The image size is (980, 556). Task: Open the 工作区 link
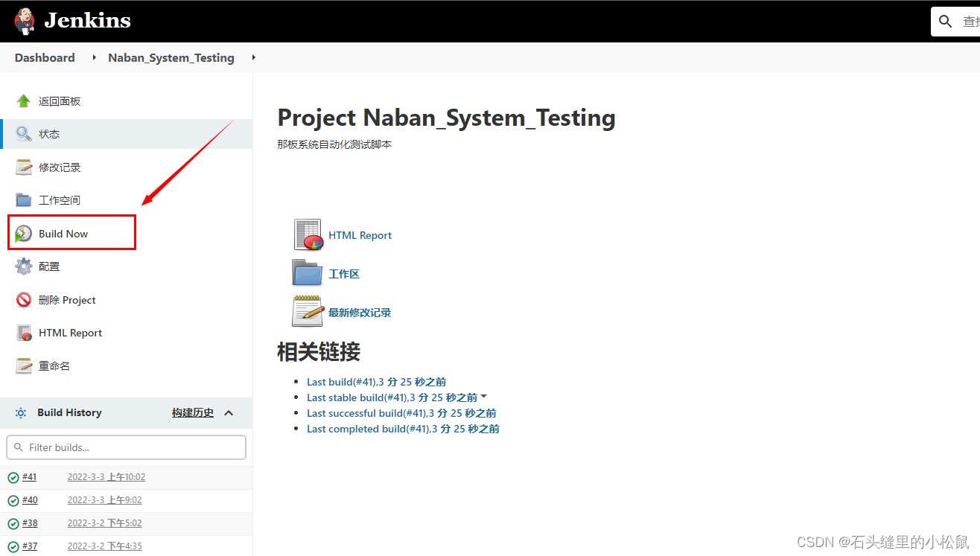click(344, 274)
